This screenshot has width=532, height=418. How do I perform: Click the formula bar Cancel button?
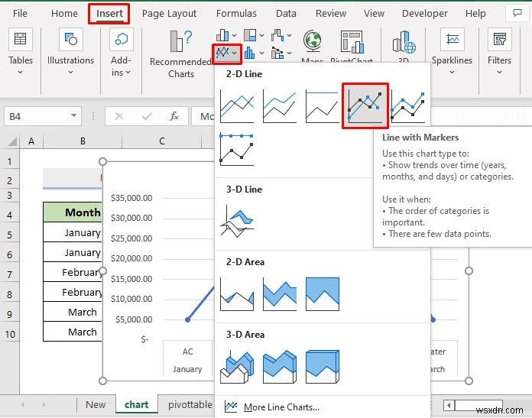pos(119,116)
